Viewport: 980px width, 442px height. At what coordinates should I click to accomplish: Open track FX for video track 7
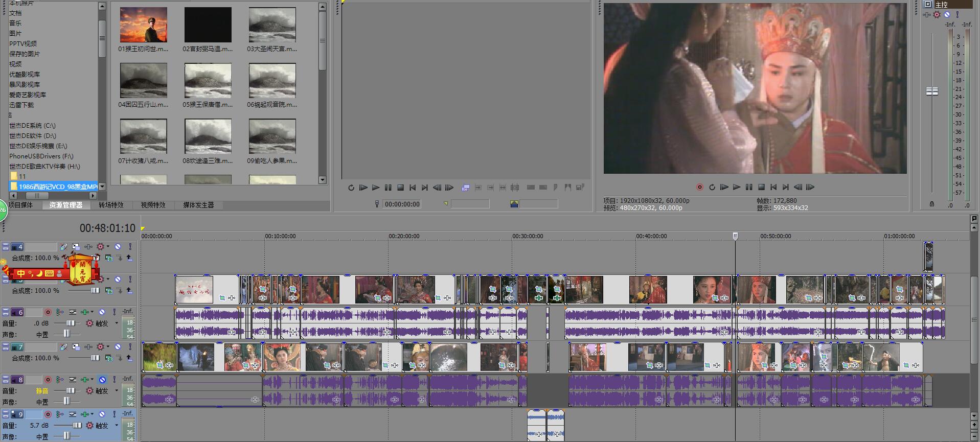coord(88,347)
